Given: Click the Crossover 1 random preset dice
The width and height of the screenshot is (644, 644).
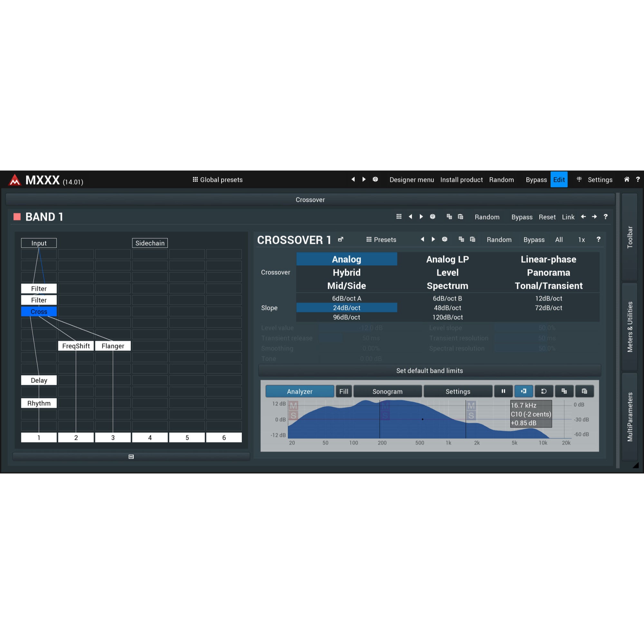Looking at the screenshot, I should click(445, 239).
